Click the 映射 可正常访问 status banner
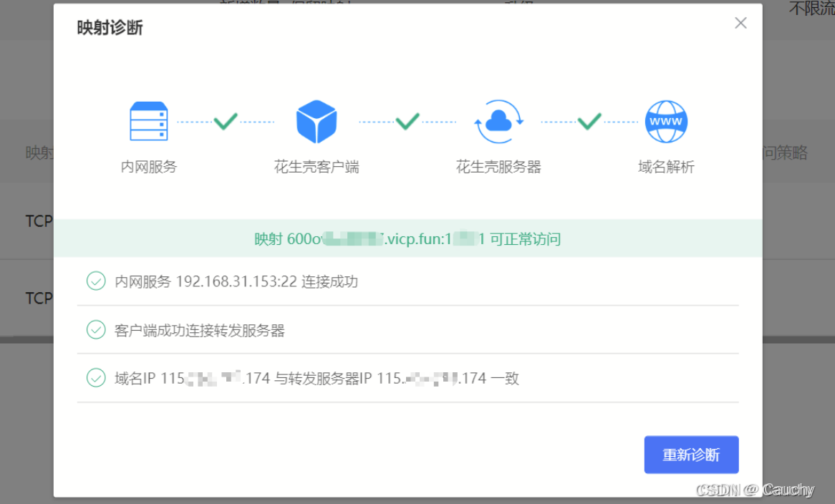Viewport: 835px width, 504px height. 408,238
